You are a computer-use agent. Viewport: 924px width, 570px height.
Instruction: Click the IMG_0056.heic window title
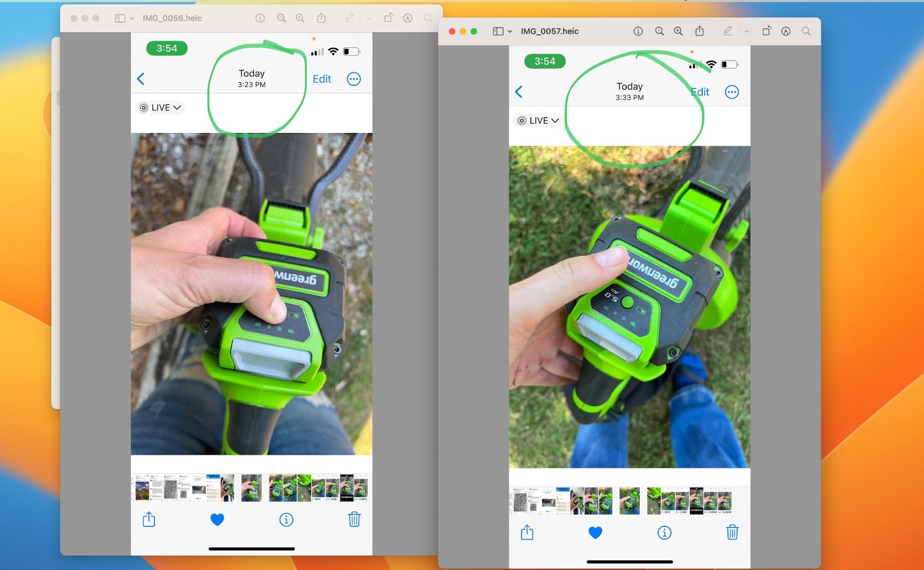click(172, 18)
